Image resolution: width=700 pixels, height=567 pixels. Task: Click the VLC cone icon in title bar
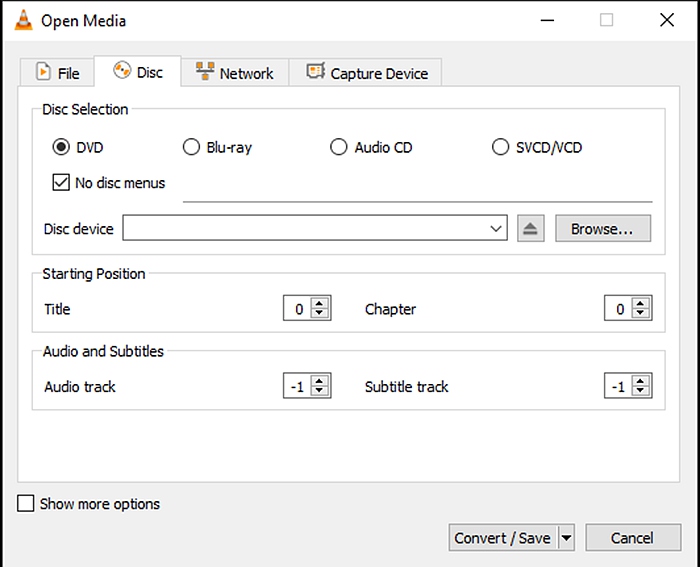(x=23, y=21)
